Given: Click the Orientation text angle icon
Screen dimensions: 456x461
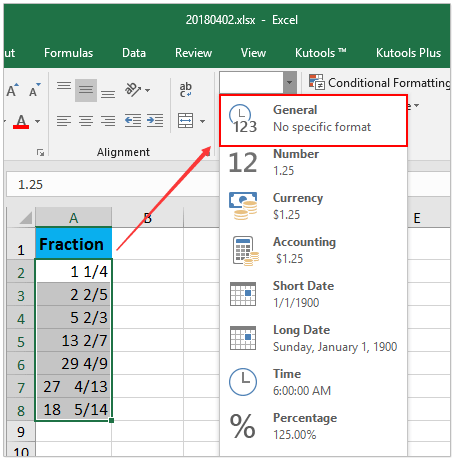Looking at the screenshot, I should [133, 90].
